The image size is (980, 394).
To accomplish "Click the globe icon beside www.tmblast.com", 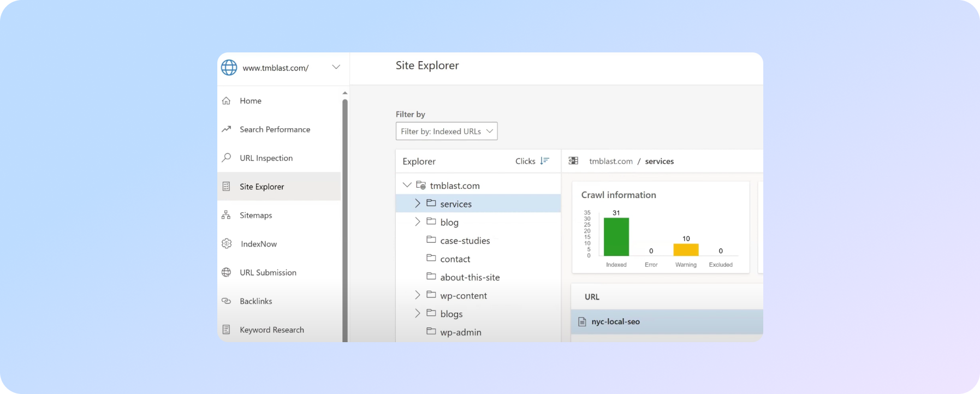I will [229, 68].
